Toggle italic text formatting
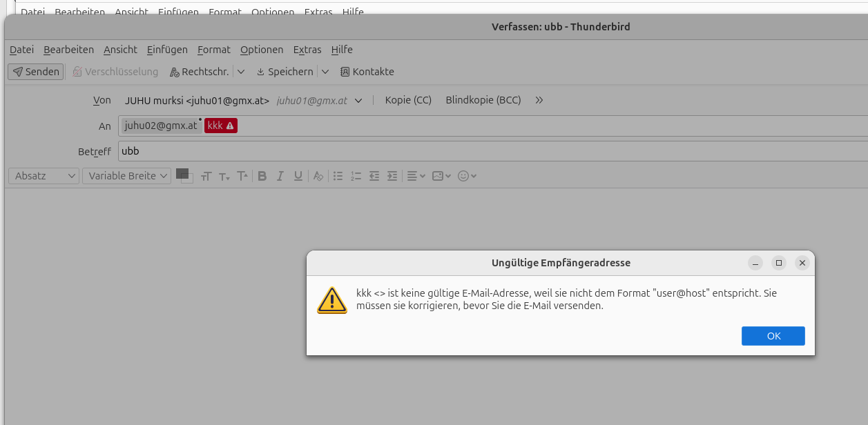The width and height of the screenshot is (868, 425). point(280,176)
